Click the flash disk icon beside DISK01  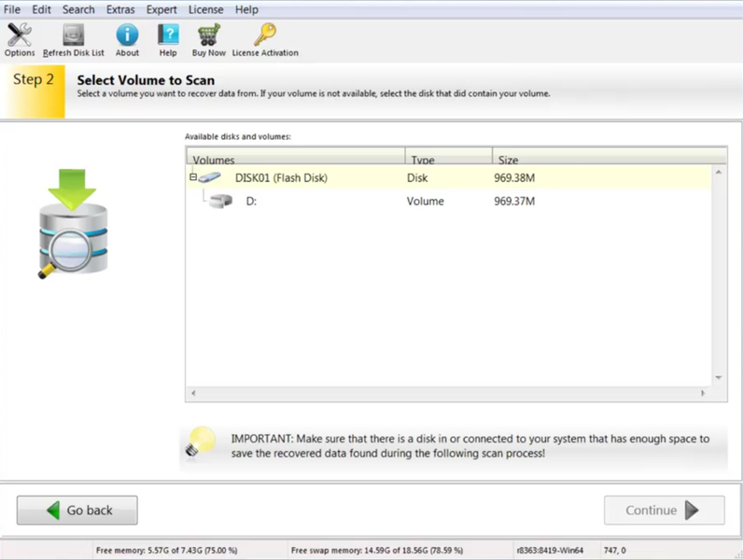click(209, 177)
